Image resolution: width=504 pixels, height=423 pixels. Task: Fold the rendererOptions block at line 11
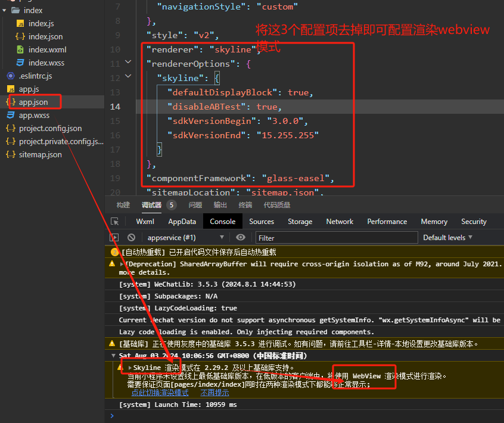point(128,61)
